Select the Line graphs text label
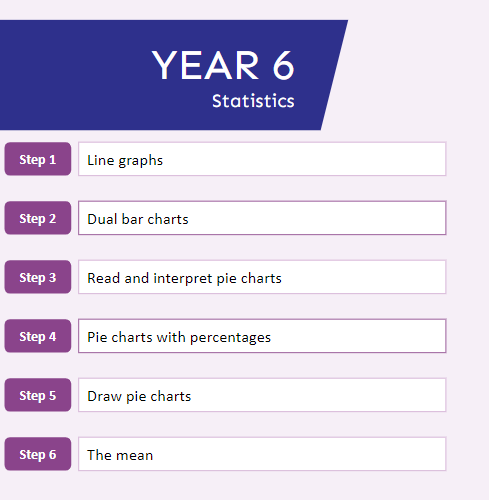The height and width of the screenshot is (500, 489). pos(125,161)
